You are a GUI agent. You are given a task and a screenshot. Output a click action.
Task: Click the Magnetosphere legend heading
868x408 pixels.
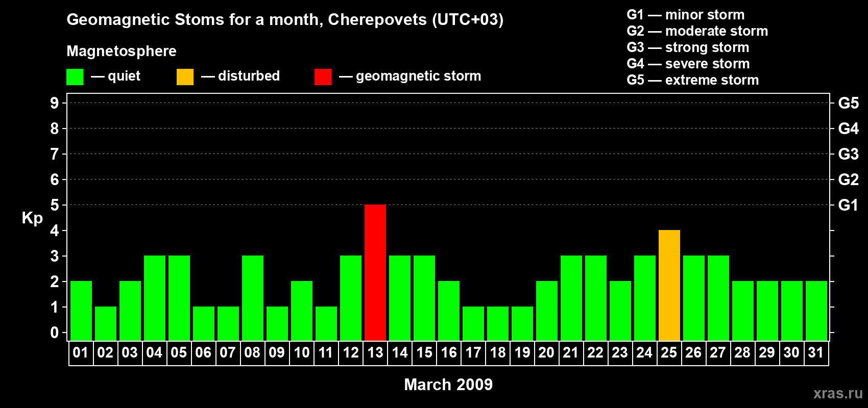(x=122, y=51)
